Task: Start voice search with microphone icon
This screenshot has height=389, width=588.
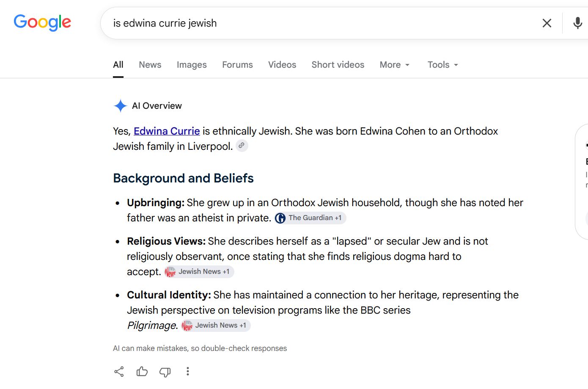Action: point(577,23)
